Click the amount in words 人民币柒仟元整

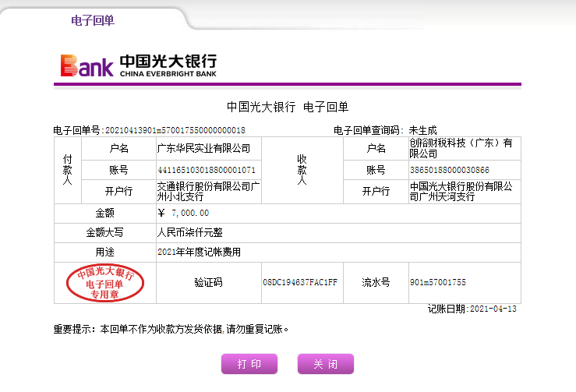pyautogui.click(x=190, y=232)
